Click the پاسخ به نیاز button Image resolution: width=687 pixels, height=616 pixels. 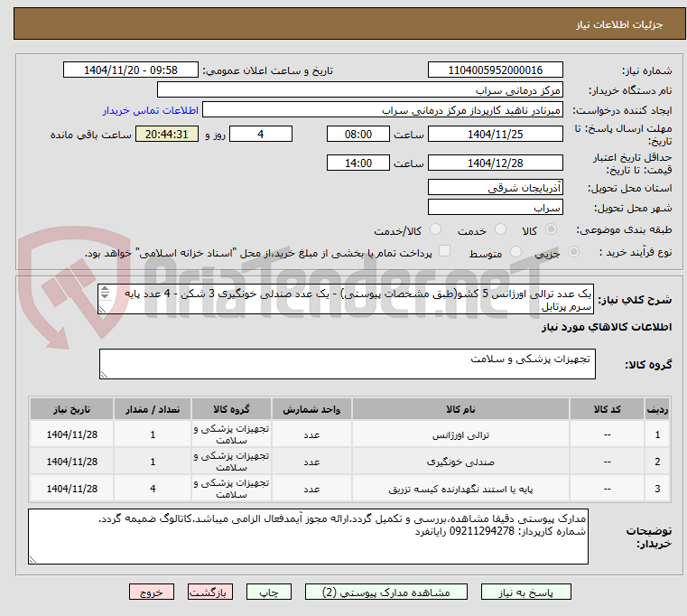coord(525,592)
